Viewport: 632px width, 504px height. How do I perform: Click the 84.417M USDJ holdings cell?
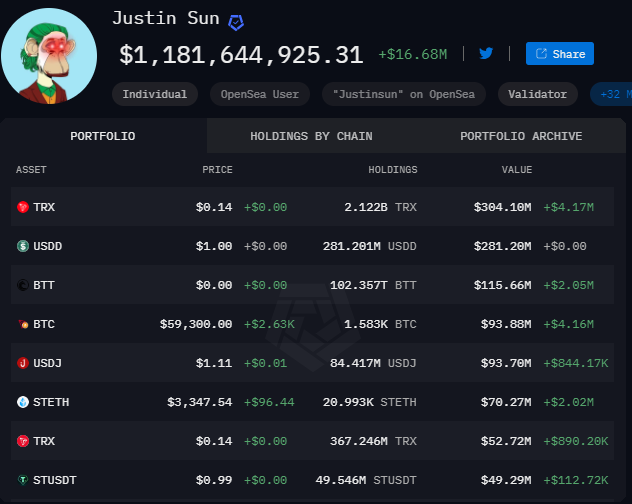tap(373, 363)
